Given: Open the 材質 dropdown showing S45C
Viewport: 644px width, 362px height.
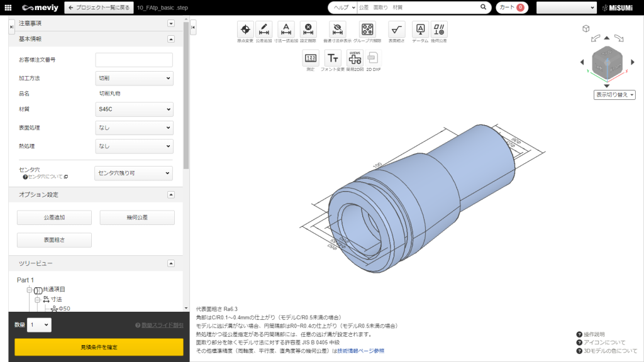Looking at the screenshot, I should pyautogui.click(x=134, y=109).
